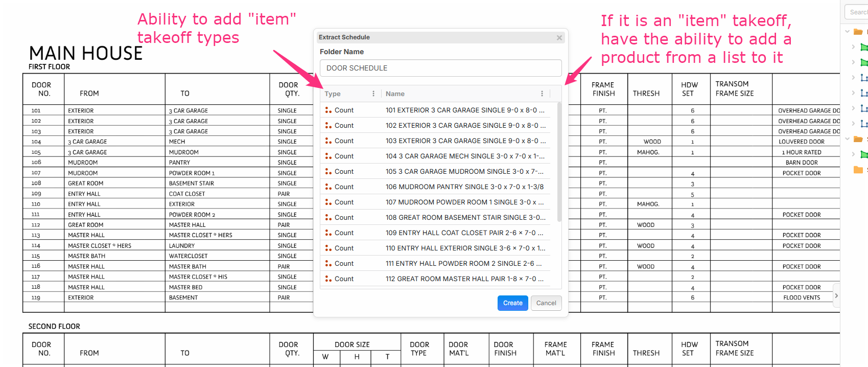Open the Type column three-dot menu
The height and width of the screenshot is (367, 868).
[x=373, y=94]
